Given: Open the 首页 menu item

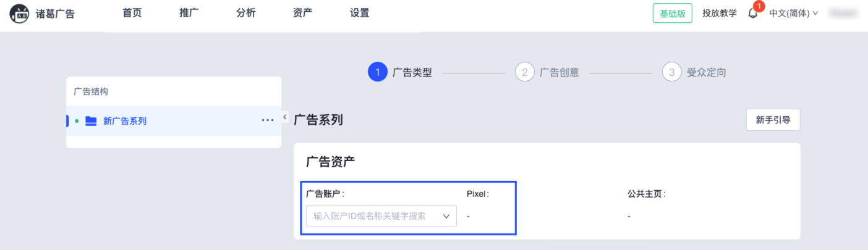Looking at the screenshot, I should 132,13.
